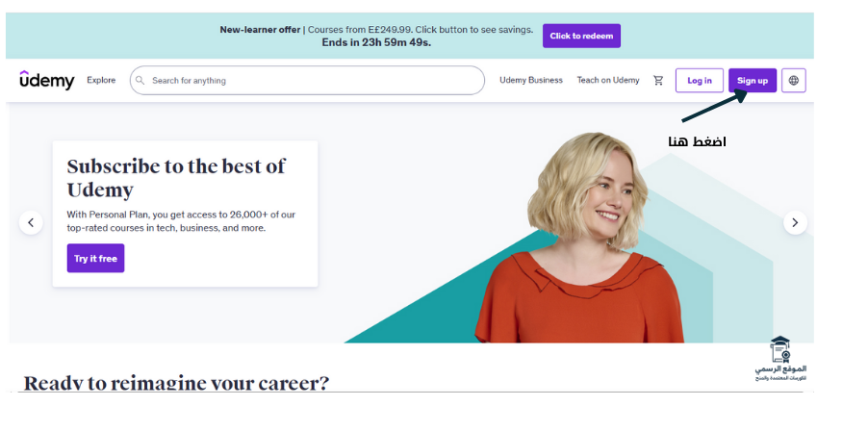Click the Subscribe to the best of Udemy heading
868x431 pixels.
point(176,178)
